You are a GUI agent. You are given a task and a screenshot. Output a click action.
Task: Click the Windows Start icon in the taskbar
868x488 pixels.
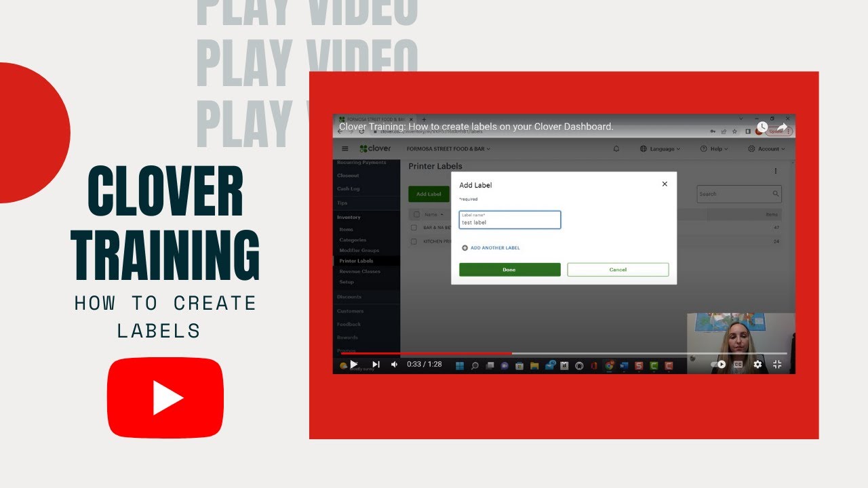460,365
